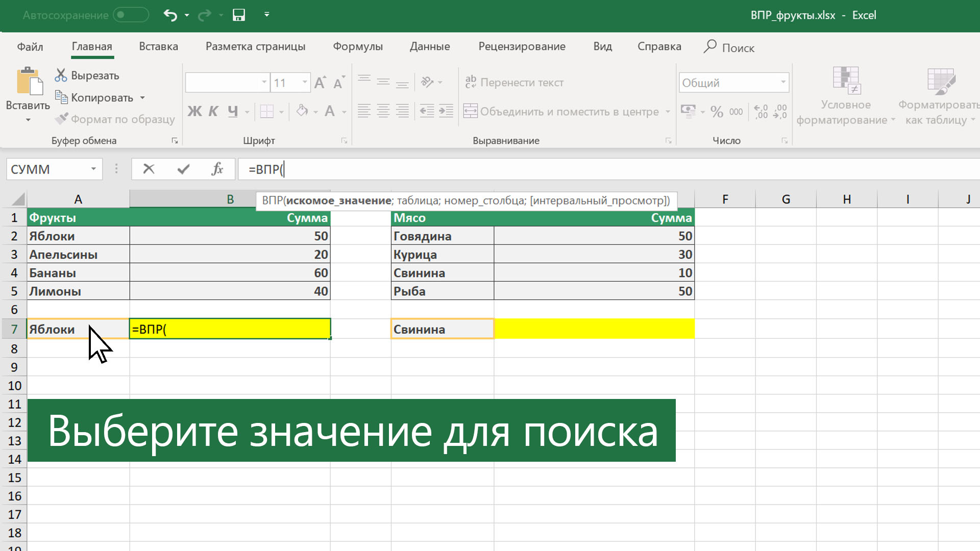
Task: Switch to the Вставка tab
Action: pyautogui.click(x=159, y=46)
